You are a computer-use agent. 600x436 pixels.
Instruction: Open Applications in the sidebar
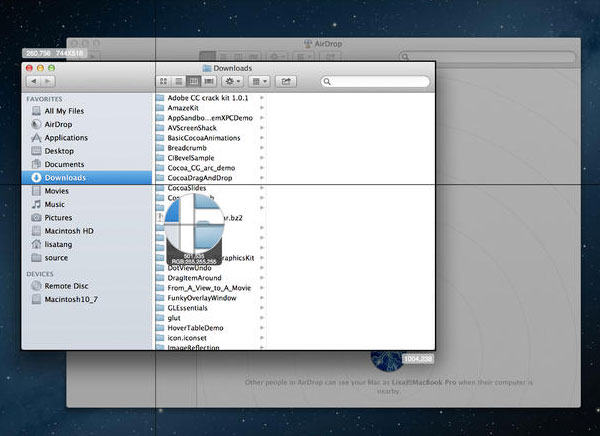(87, 138)
